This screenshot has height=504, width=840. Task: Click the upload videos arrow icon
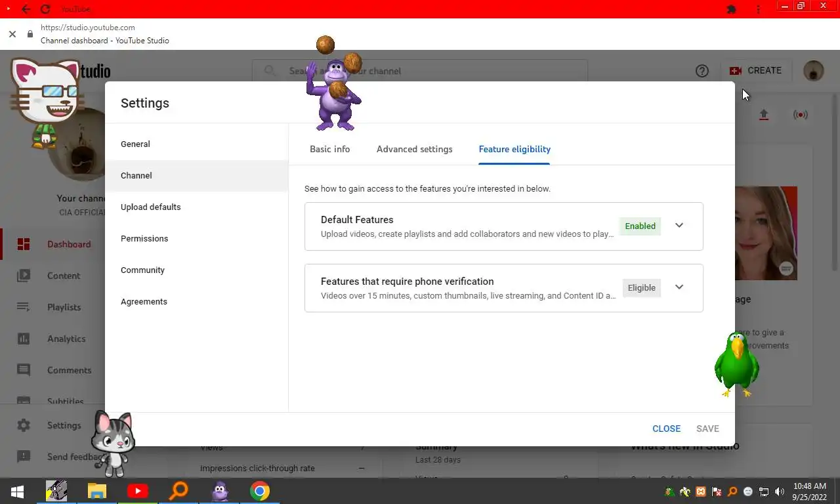763,115
